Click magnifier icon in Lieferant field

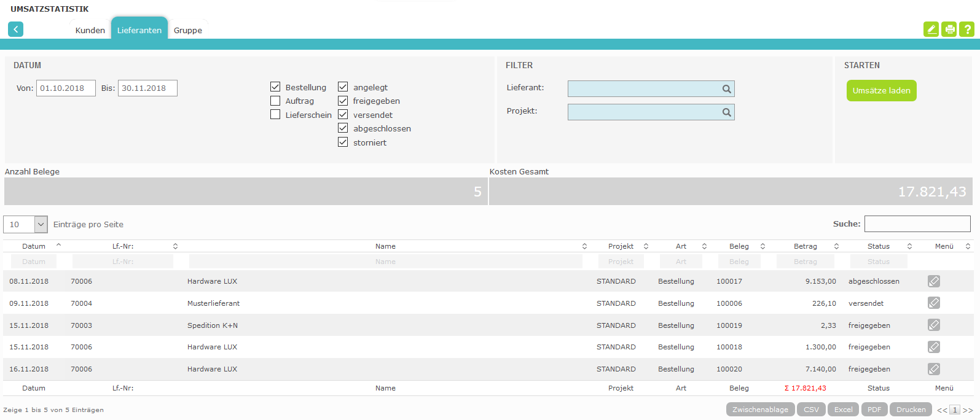tap(727, 89)
